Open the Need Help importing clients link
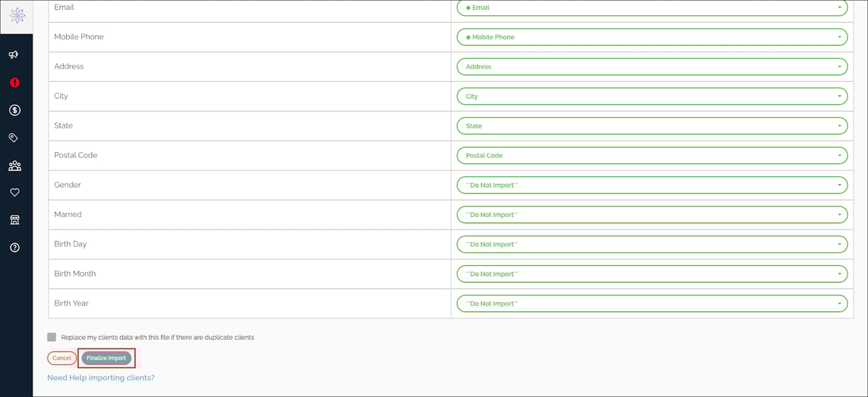Screen dimensions: 868x397 click(x=101, y=377)
